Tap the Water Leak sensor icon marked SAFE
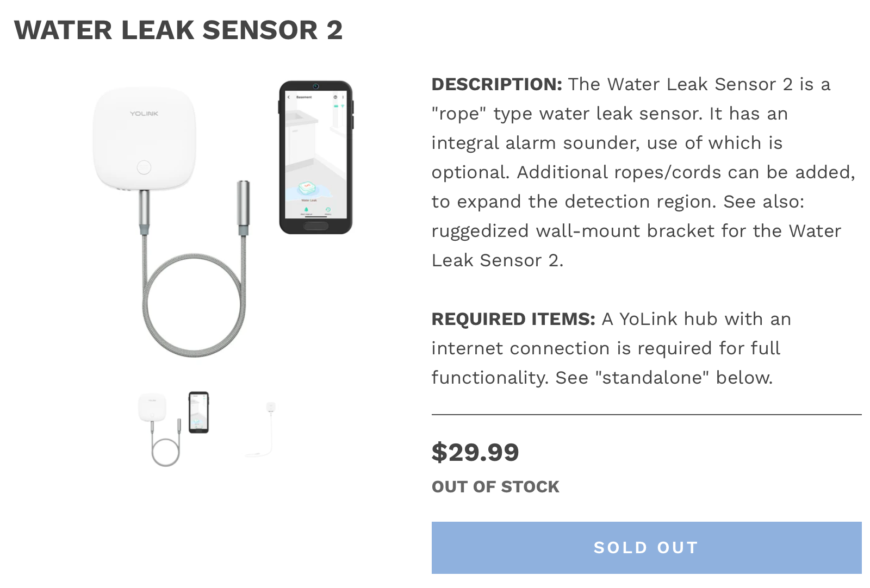 (307, 189)
